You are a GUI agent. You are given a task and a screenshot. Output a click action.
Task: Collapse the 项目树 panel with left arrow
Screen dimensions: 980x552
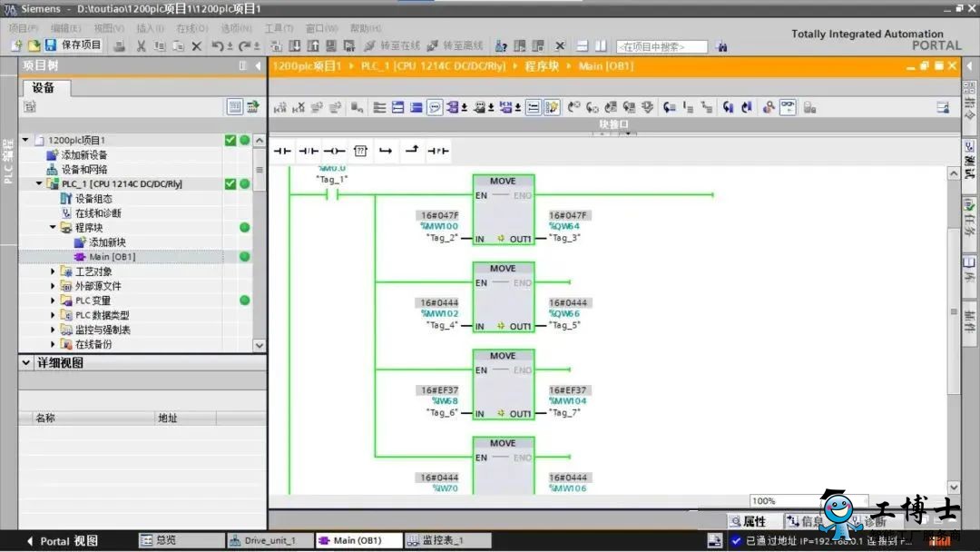pyautogui.click(x=258, y=65)
